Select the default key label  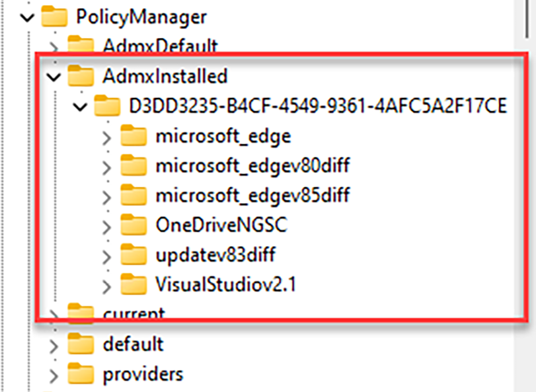133,344
